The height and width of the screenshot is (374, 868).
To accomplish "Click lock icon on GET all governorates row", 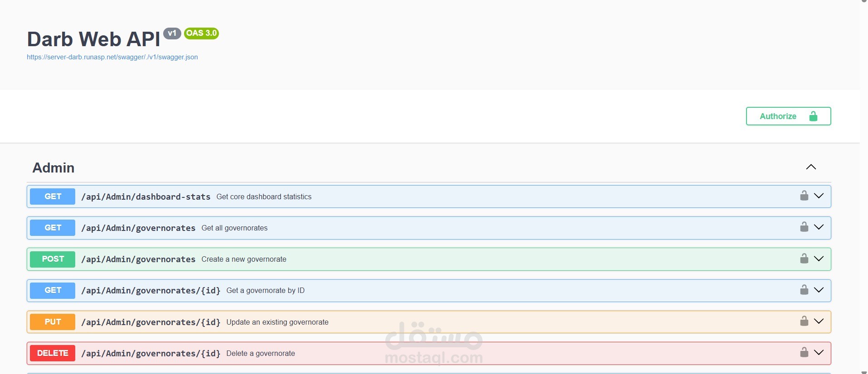I will 804,227.
